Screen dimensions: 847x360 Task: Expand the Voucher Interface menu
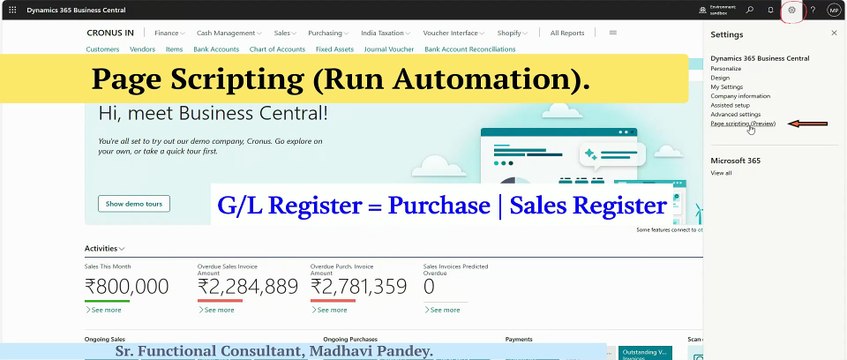pyautogui.click(x=454, y=33)
